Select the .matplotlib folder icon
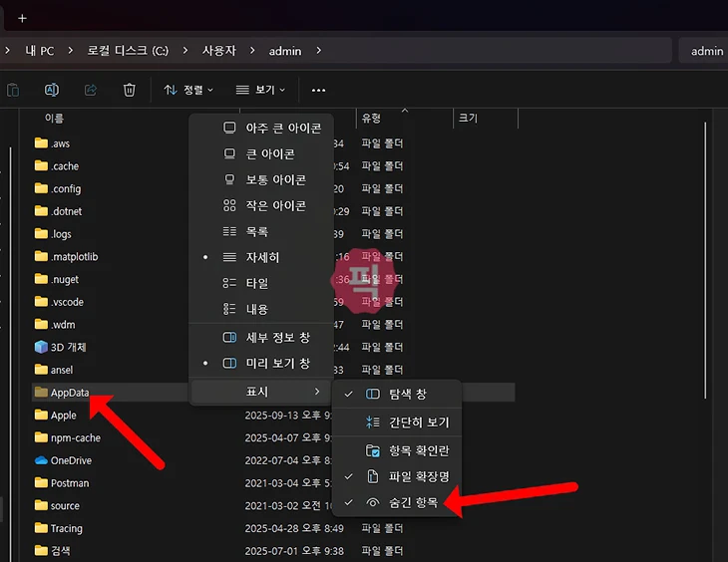The width and height of the screenshot is (728, 562). click(x=41, y=256)
